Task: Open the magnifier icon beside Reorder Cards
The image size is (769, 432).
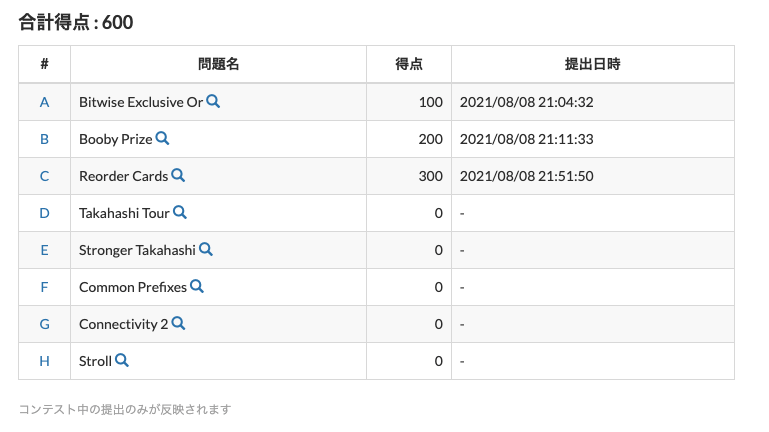Action: [178, 176]
